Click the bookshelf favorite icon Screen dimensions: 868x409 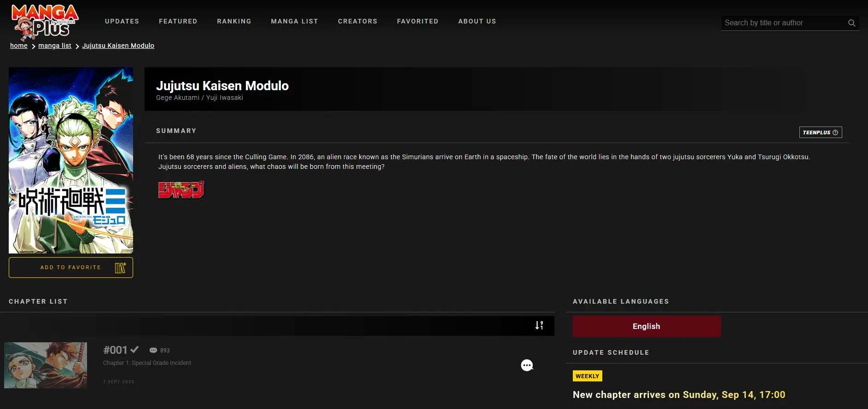point(120,268)
